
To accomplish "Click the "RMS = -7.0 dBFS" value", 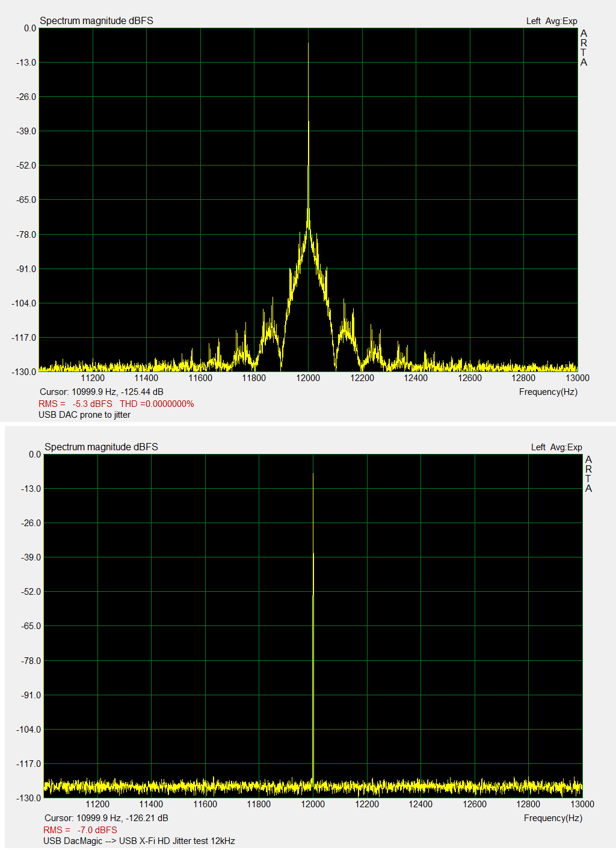I will click(x=80, y=830).
